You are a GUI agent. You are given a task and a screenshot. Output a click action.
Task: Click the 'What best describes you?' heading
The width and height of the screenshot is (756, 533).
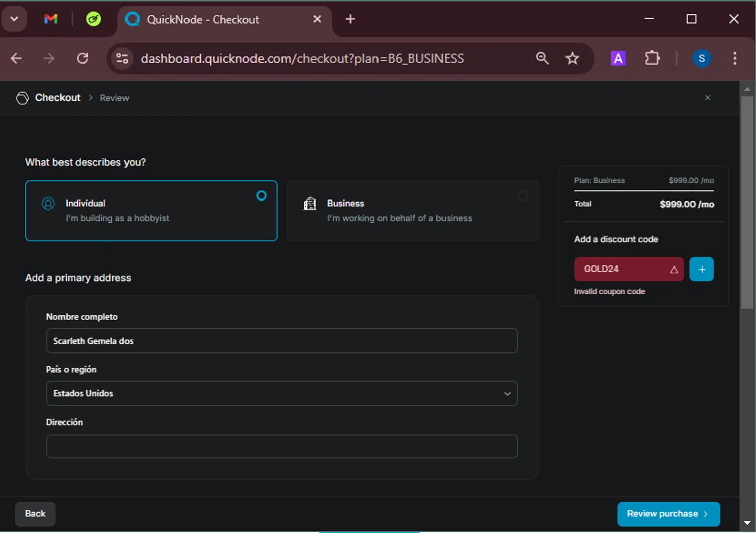(x=85, y=162)
